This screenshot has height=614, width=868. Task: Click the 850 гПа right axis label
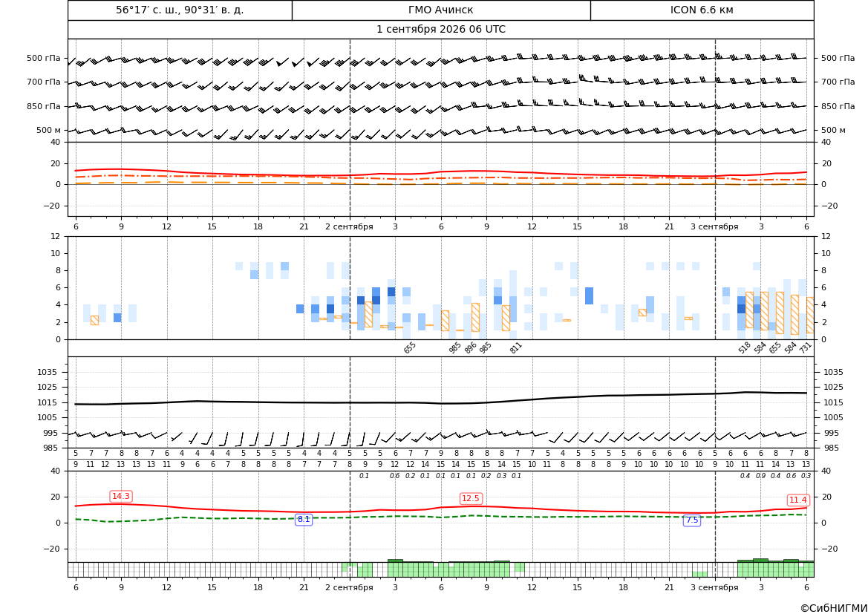(x=838, y=106)
